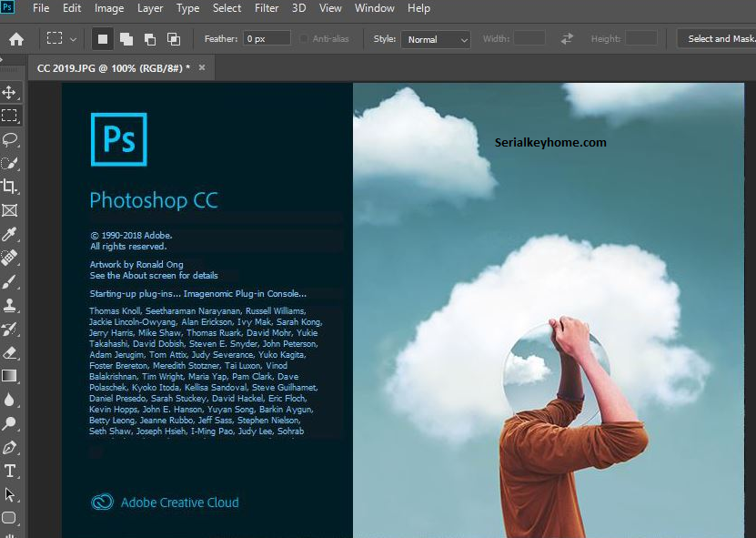The height and width of the screenshot is (538, 756).
Task: Close the CC 2019.JPG document tab
Action: click(202, 67)
